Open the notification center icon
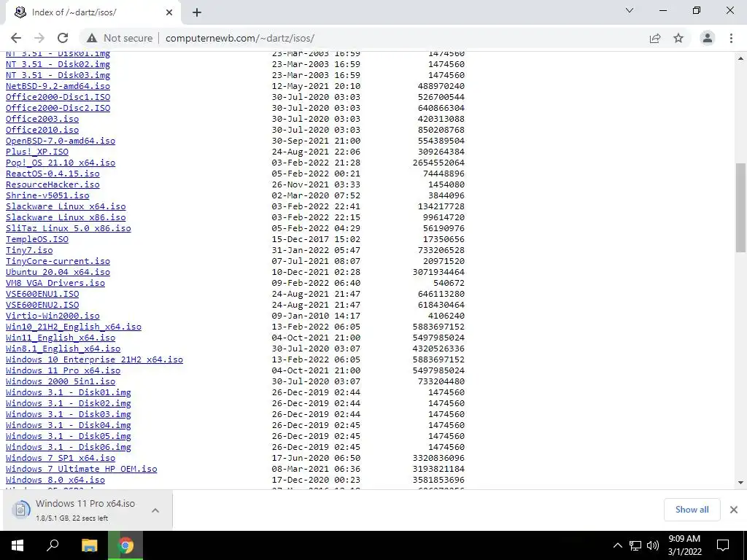 click(723, 545)
